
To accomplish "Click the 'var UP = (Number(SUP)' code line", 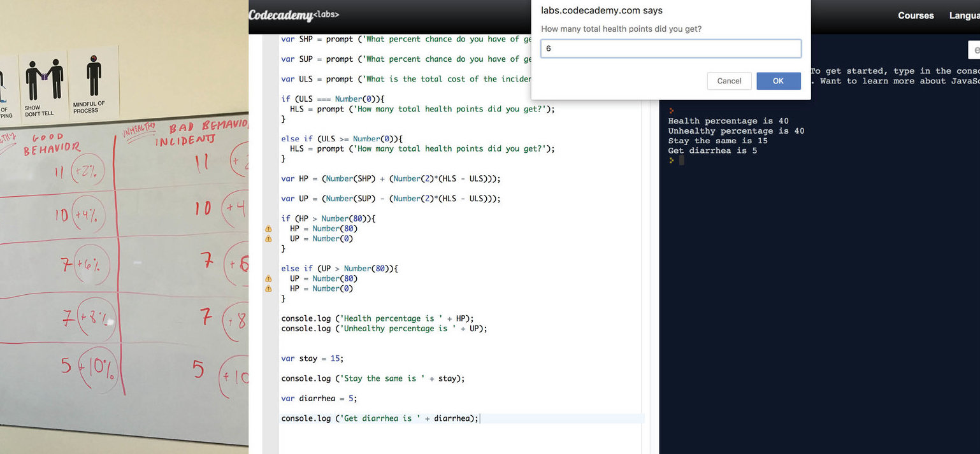I will coord(391,199).
